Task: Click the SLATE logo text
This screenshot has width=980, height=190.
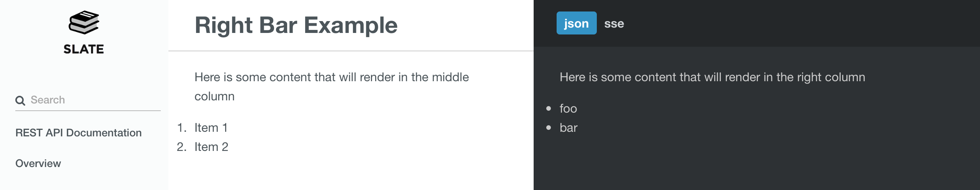Action: click(84, 49)
